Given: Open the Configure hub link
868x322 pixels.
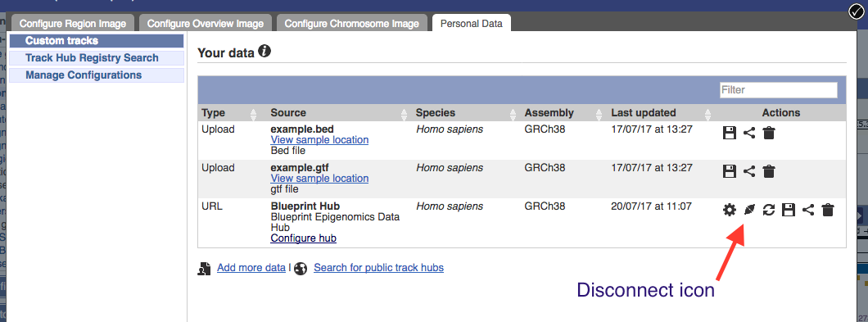Looking at the screenshot, I should [303, 238].
